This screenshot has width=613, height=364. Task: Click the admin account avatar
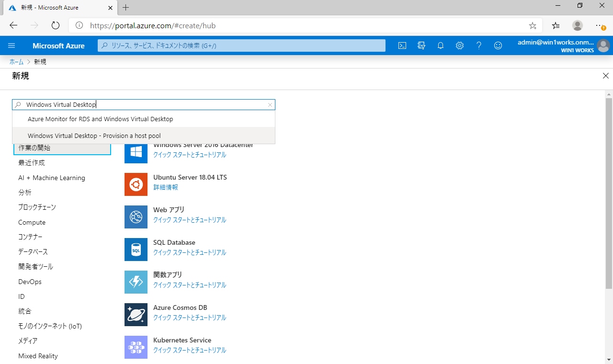[x=603, y=45]
